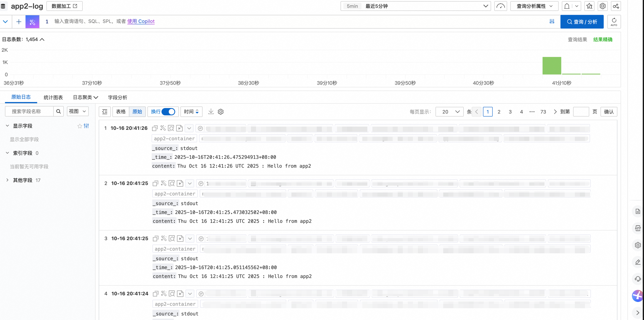The height and width of the screenshot is (320, 644).
Task: Click the 查询 / 分析 button
Action: pyautogui.click(x=582, y=22)
